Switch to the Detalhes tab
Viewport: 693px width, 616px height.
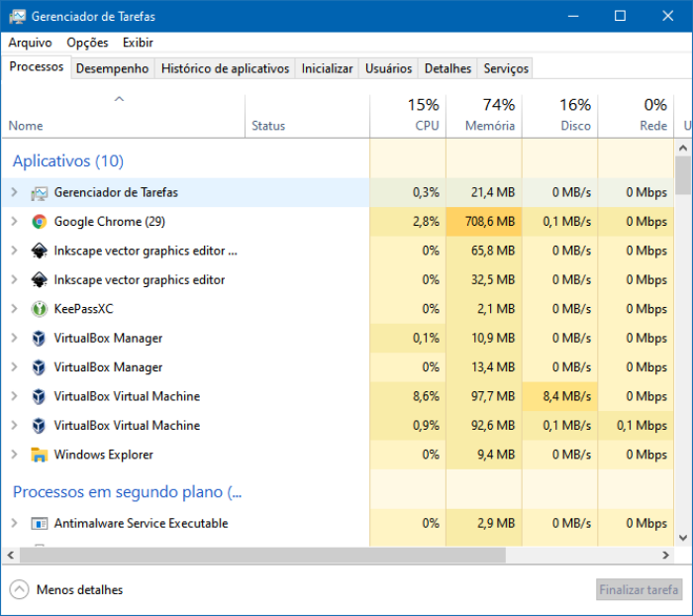[447, 68]
